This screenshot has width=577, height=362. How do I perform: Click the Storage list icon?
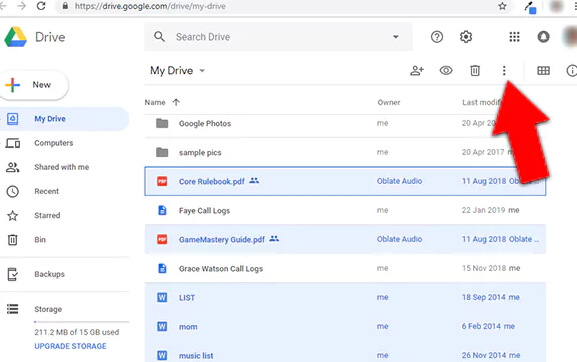(x=13, y=309)
